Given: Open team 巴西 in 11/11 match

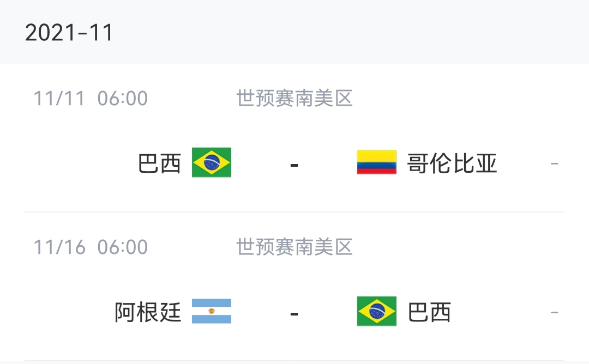Looking at the screenshot, I should 160,163.
